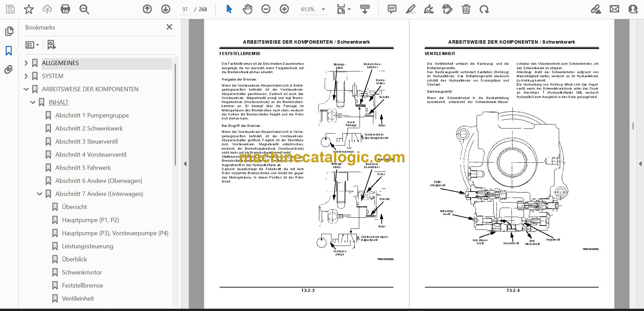
Task: Zoom in with the plus button
Action: tap(284, 9)
